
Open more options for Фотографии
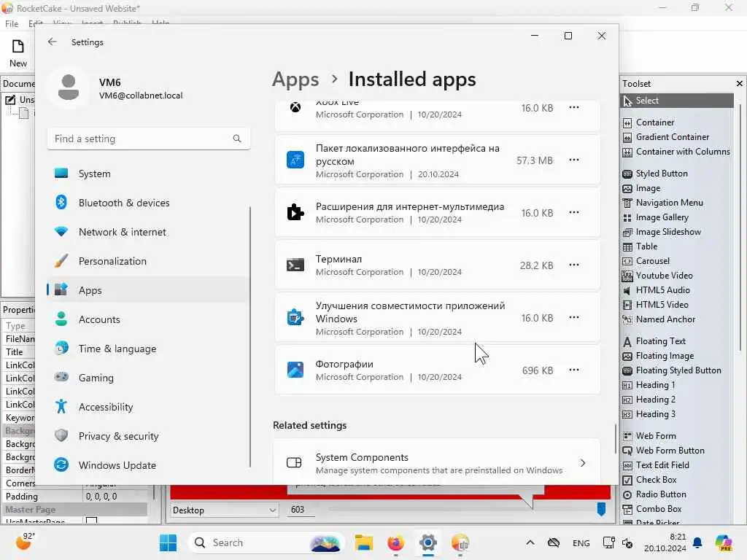click(x=574, y=370)
